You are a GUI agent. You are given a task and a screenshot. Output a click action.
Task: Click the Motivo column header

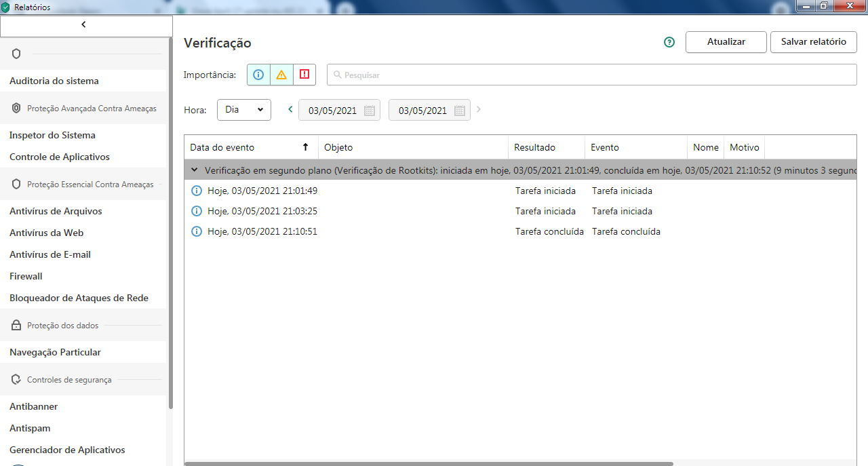(745, 147)
